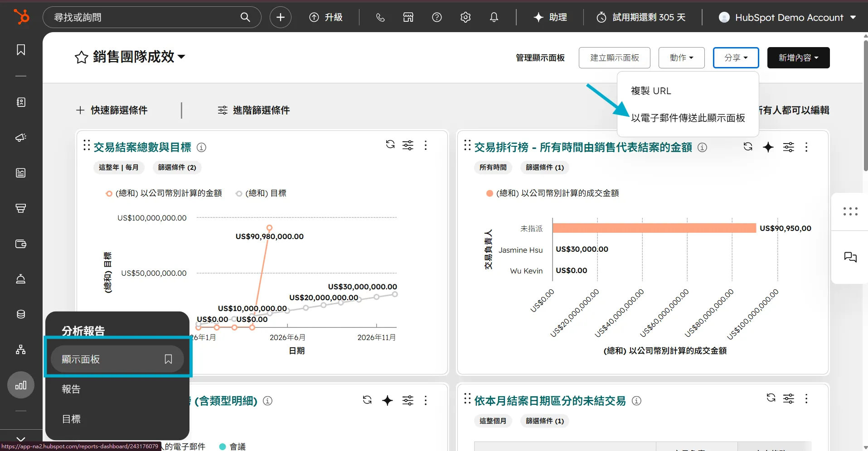Click the 篩選條件 (1) chip on 交易排行榜
Image resolution: width=868 pixels, height=451 pixels.
(545, 168)
